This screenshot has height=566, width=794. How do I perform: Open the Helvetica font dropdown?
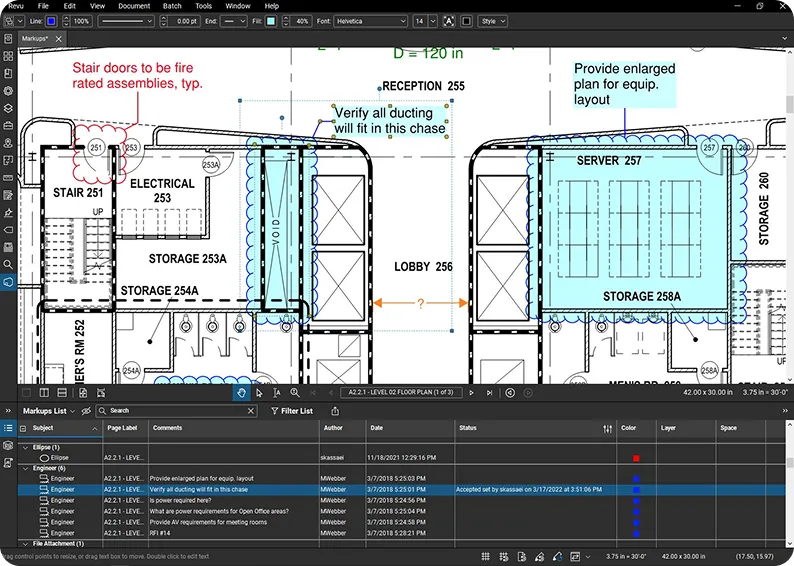[x=371, y=21]
